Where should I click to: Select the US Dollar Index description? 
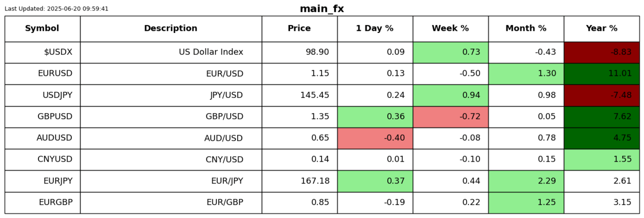click(x=211, y=52)
